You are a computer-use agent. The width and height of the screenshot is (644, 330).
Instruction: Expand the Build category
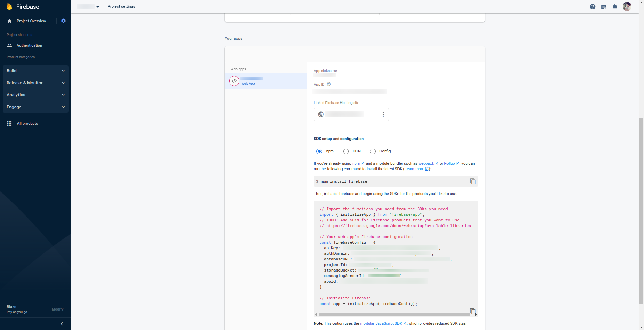click(x=35, y=71)
